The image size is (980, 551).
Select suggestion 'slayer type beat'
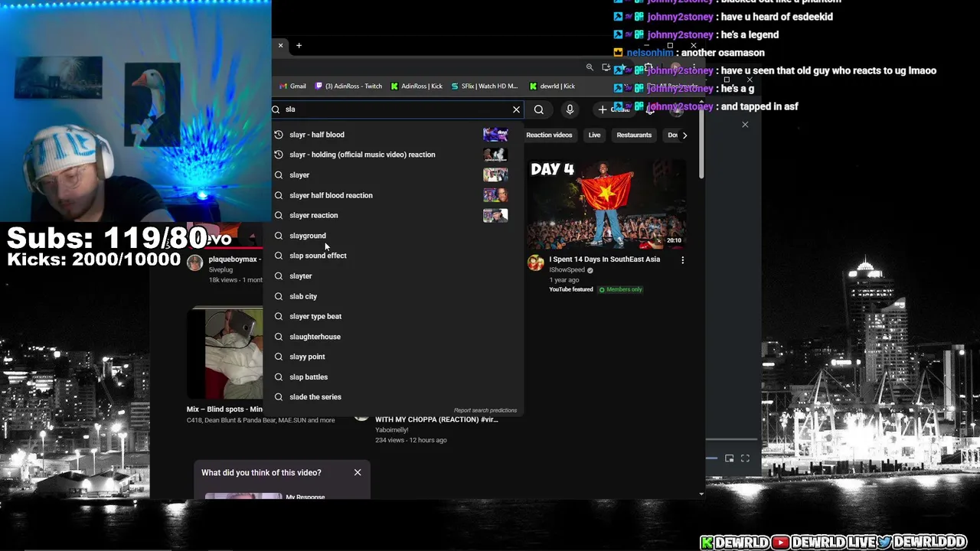point(394,316)
